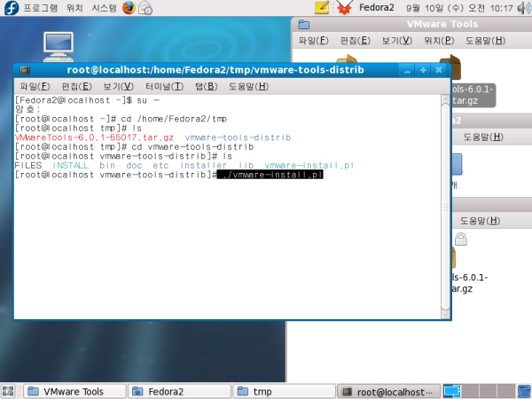The width and height of the screenshot is (532, 399).
Task: Click the selected tar.gz file label in VMware Tools
Action: coord(473,95)
